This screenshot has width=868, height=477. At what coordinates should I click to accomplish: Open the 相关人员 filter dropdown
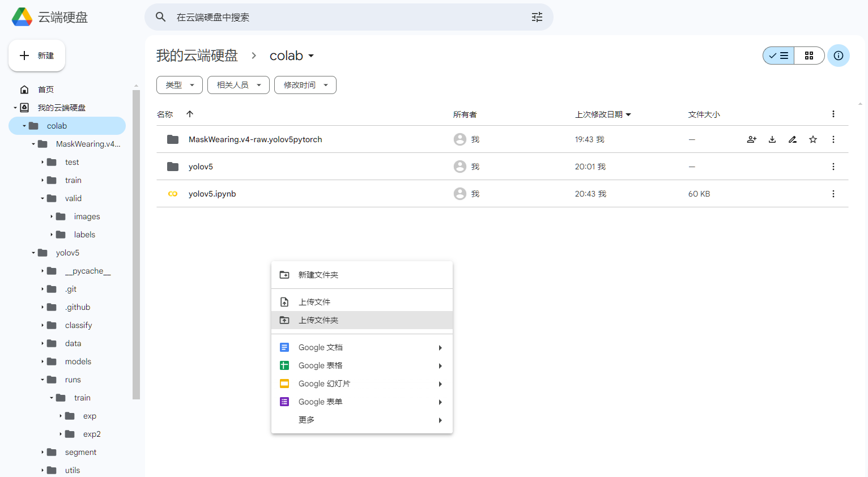(239, 85)
